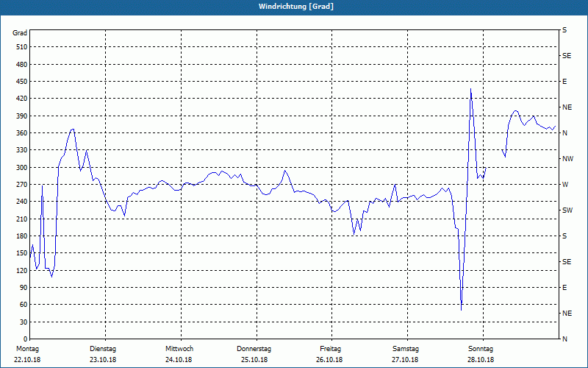Click the date 22.10.18
The width and height of the screenshot is (588, 368).
tap(27, 360)
